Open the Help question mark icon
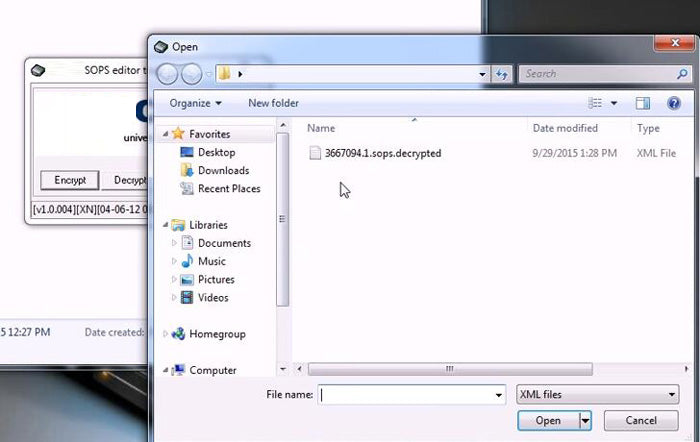This screenshot has width=700, height=442. (x=674, y=103)
